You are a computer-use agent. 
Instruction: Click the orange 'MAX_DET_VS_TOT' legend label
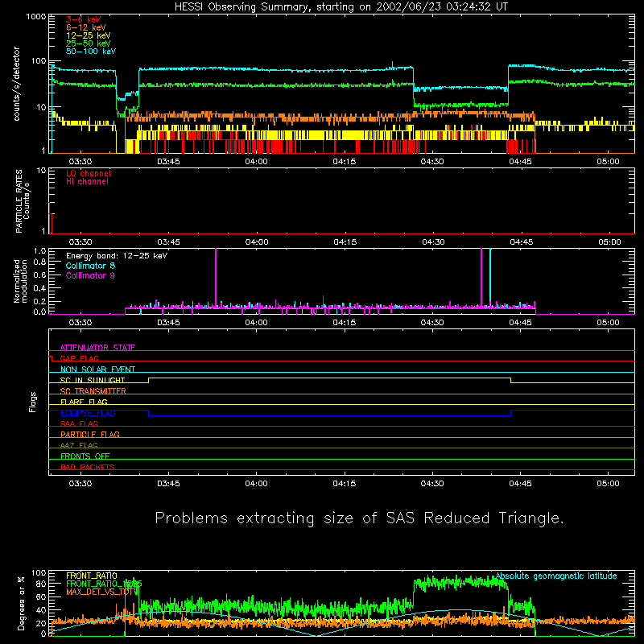coord(101,592)
